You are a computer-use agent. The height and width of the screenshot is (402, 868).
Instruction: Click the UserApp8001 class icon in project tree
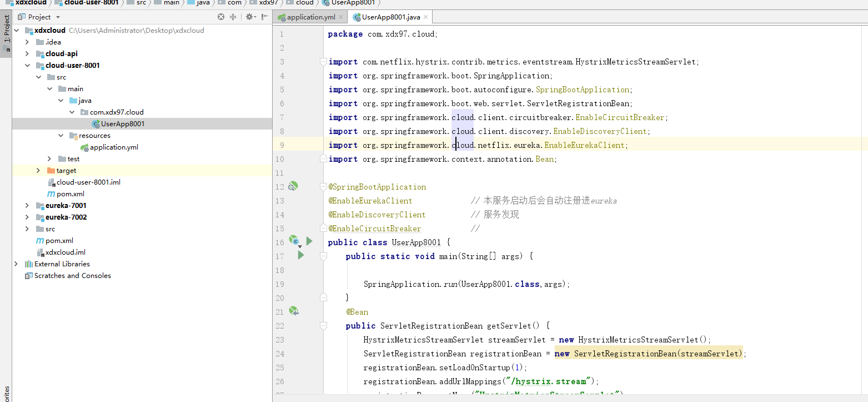pyautogui.click(x=96, y=124)
